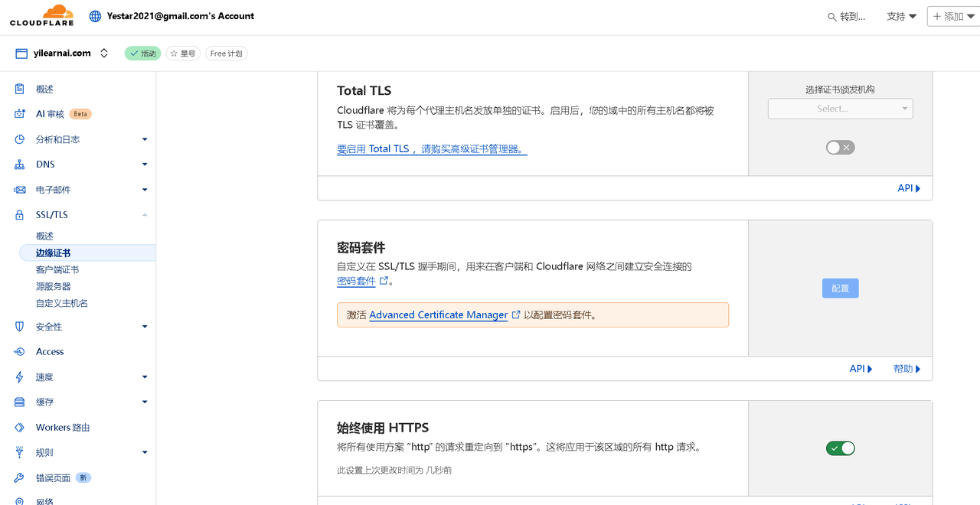Viewport: 980px width, 505px height.
Task: Click the overview clipboard icon in sidebar
Action: click(20, 89)
